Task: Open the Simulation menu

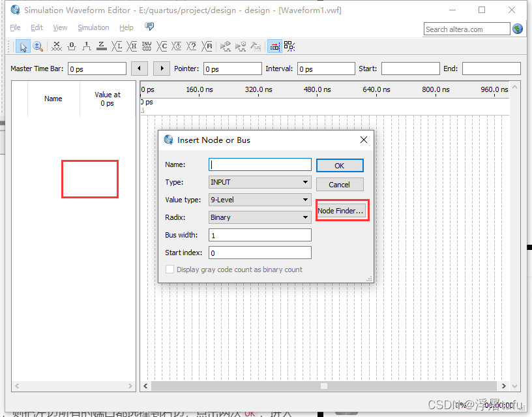Action: coord(93,27)
